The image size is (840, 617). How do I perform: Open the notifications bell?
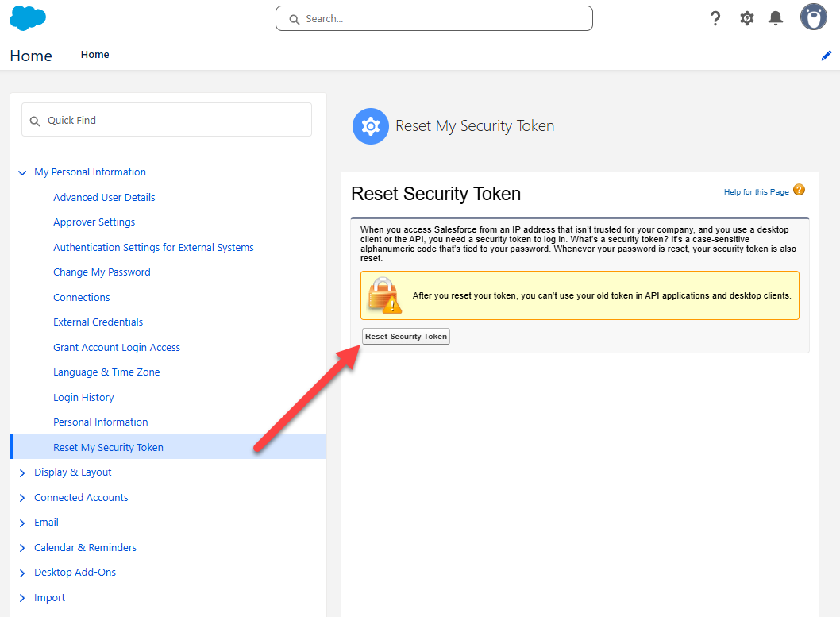click(x=776, y=18)
